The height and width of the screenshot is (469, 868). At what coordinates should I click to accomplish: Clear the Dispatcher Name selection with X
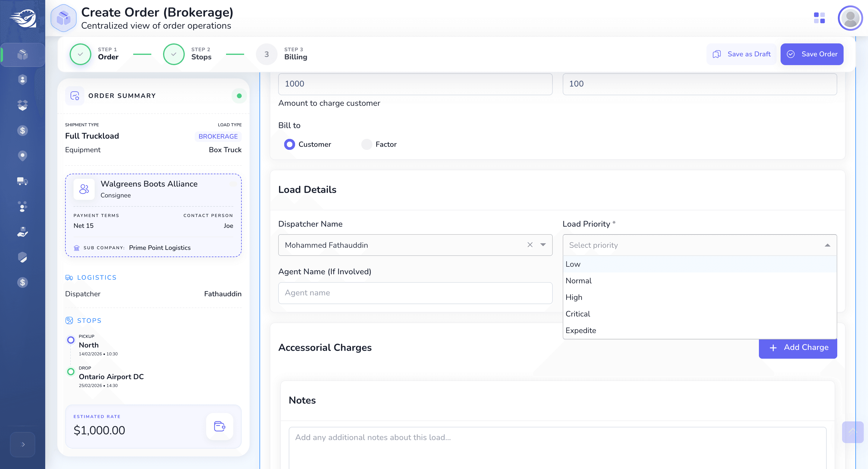(x=530, y=245)
